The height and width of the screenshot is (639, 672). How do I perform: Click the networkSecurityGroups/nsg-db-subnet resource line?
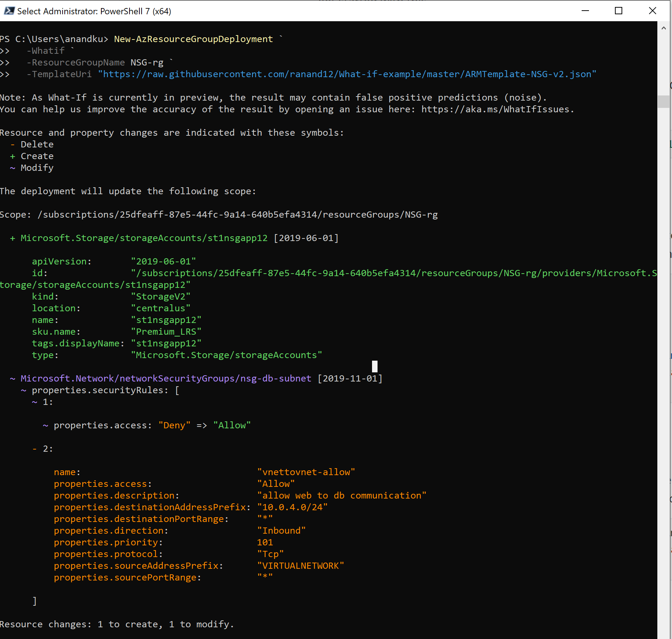pos(196,379)
